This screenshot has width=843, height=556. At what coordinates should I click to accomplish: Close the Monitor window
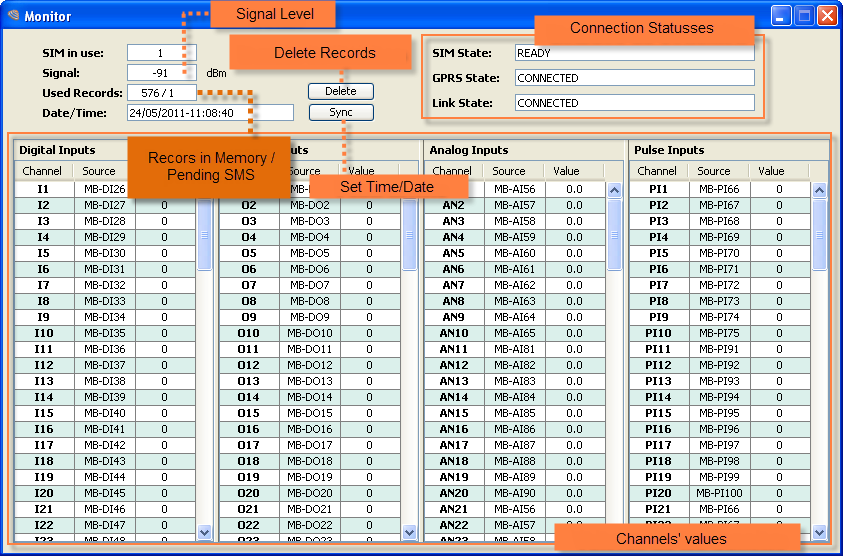[827, 16]
